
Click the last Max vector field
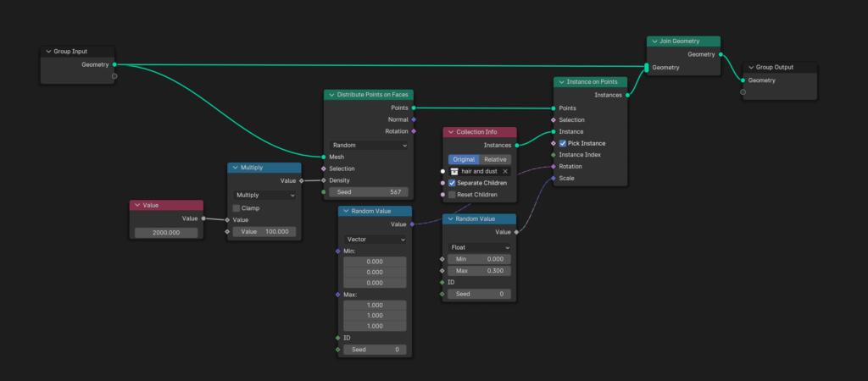tap(375, 326)
